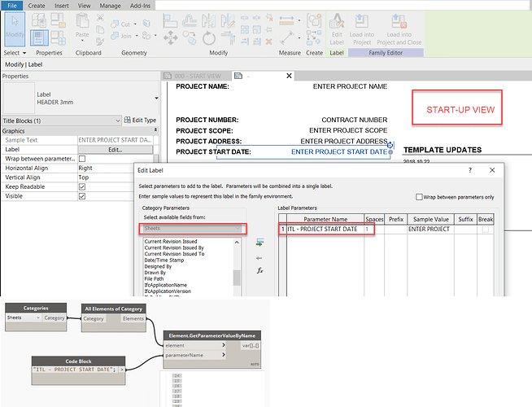Uncheck the Keep Readable checkbox

82,186
